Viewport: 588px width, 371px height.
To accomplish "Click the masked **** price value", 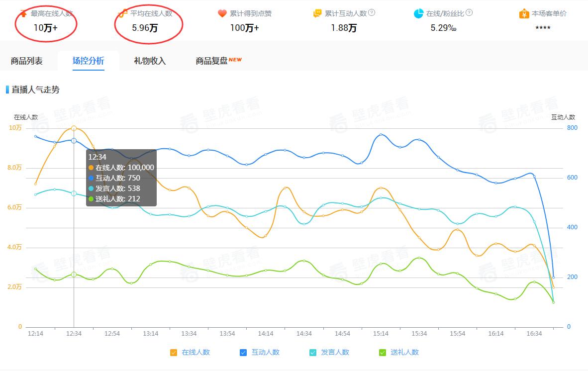I will 543,28.
